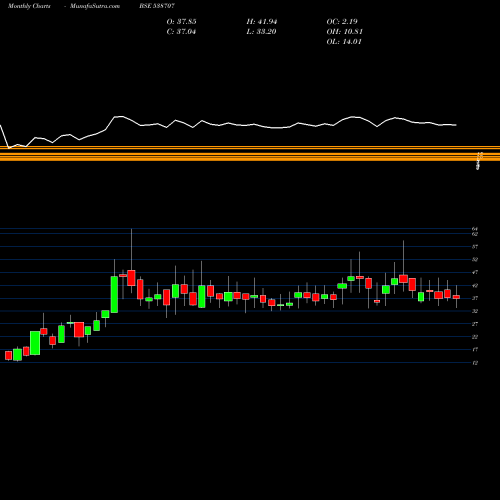Click the 17 price axis label
500x500 pixels.
(475, 350)
